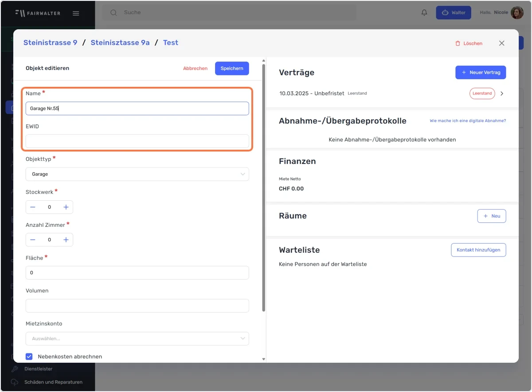Open 'Wie mache ich eine digitale Abnahme?' link
The width and height of the screenshot is (532, 392).
coord(468,121)
